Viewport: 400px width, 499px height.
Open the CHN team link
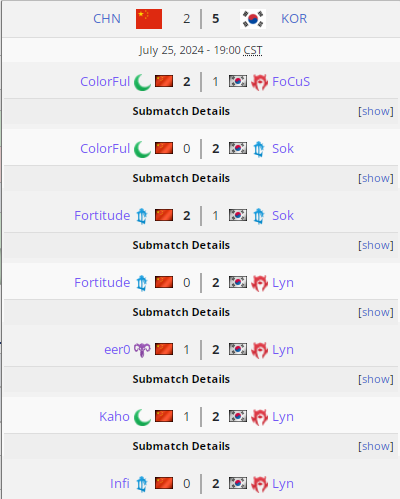(x=107, y=19)
